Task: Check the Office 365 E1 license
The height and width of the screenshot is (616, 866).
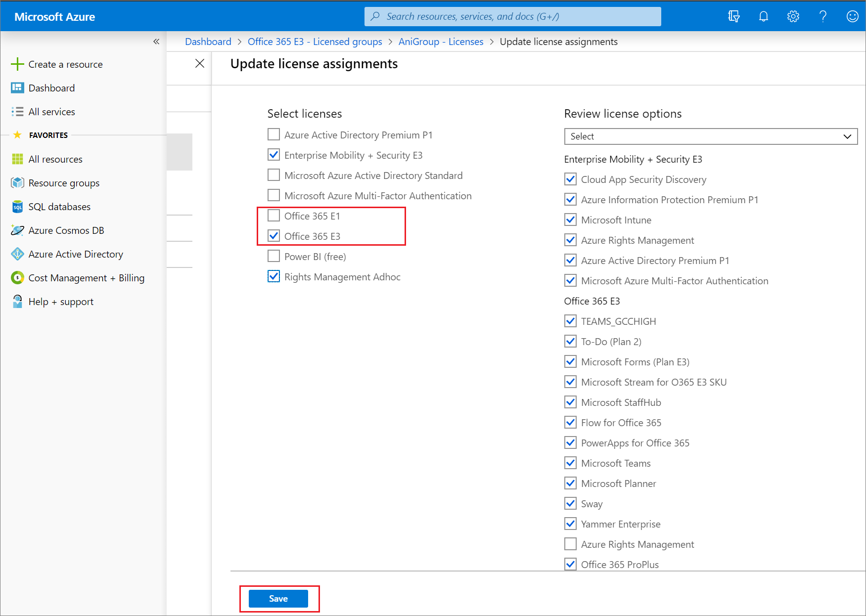Action: click(x=273, y=216)
